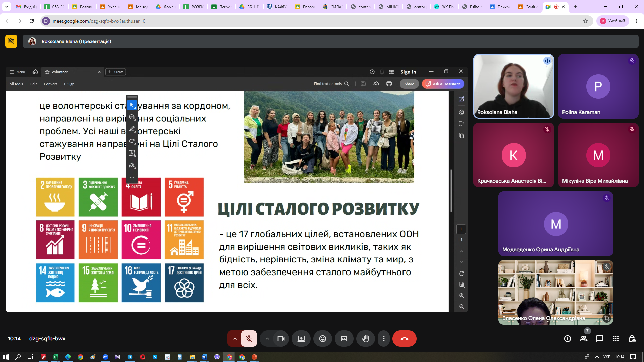Open the present screen button
644x362 pixels.
click(301, 339)
